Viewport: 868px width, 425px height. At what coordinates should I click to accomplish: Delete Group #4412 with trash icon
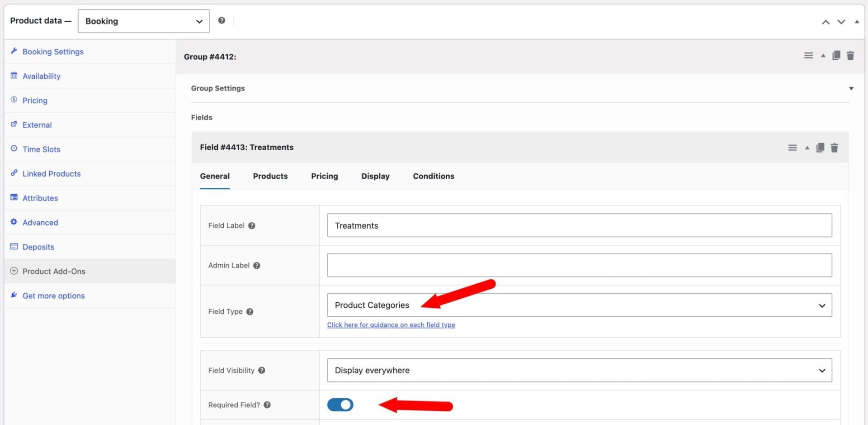tap(850, 56)
